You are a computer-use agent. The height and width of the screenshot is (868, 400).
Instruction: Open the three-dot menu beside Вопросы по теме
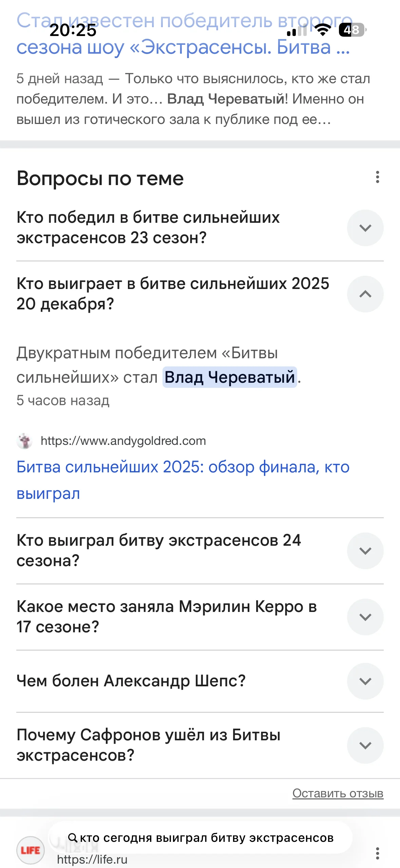[x=377, y=177]
